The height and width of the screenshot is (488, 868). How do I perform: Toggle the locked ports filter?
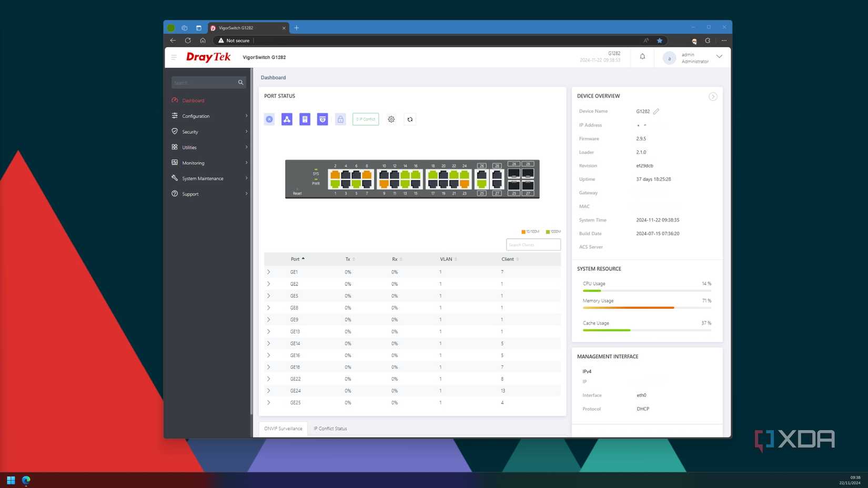340,119
